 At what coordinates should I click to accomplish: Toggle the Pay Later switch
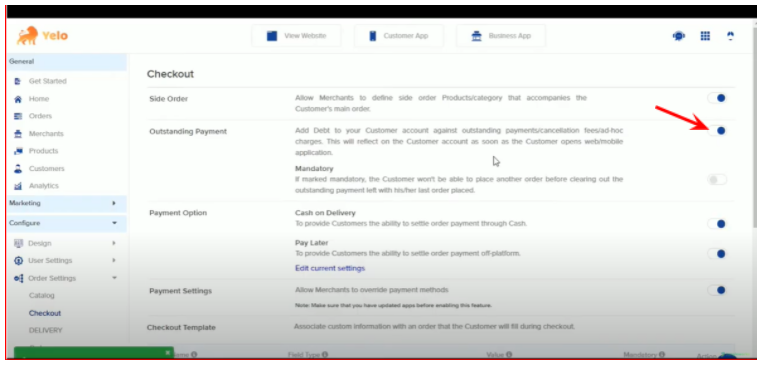click(717, 254)
